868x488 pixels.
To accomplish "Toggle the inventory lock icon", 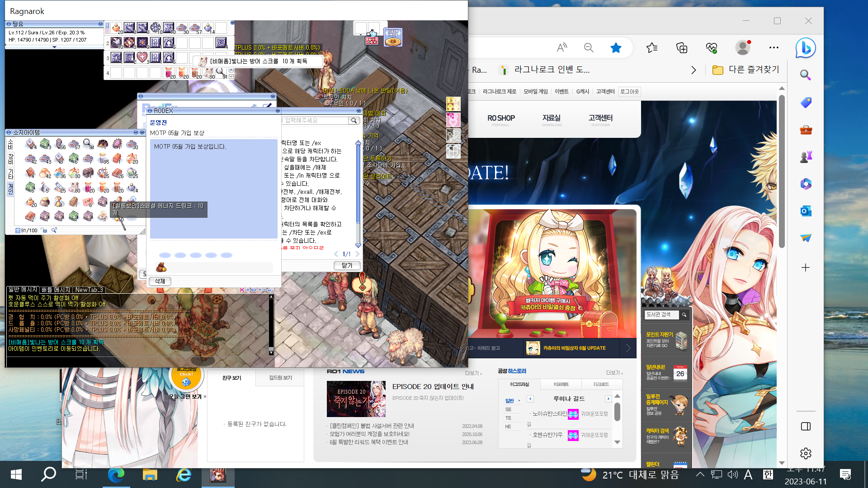I will click(x=44, y=230).
